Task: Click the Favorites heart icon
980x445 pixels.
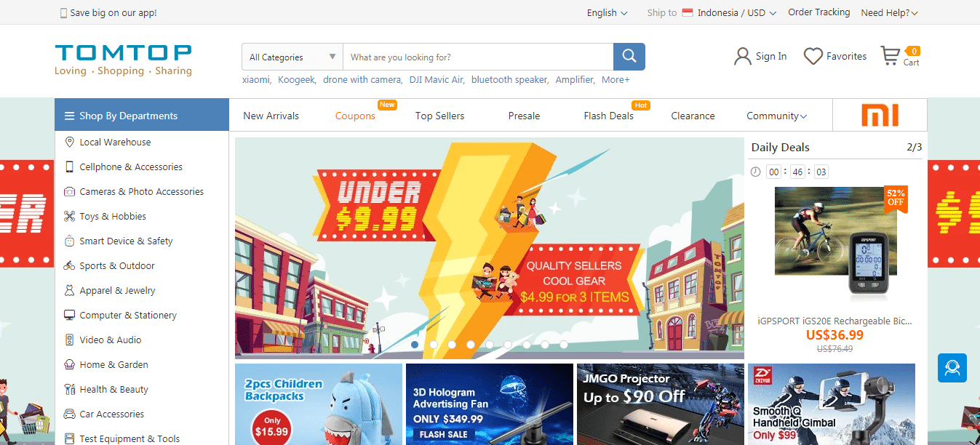Action: [x=813, y=57]
